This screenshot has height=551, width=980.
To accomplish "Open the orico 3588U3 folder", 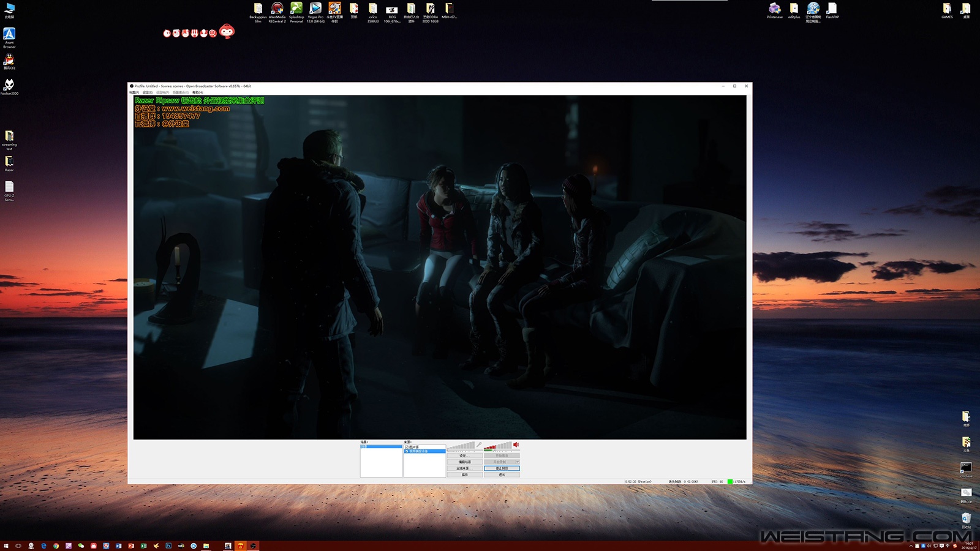I will point(373,12).
